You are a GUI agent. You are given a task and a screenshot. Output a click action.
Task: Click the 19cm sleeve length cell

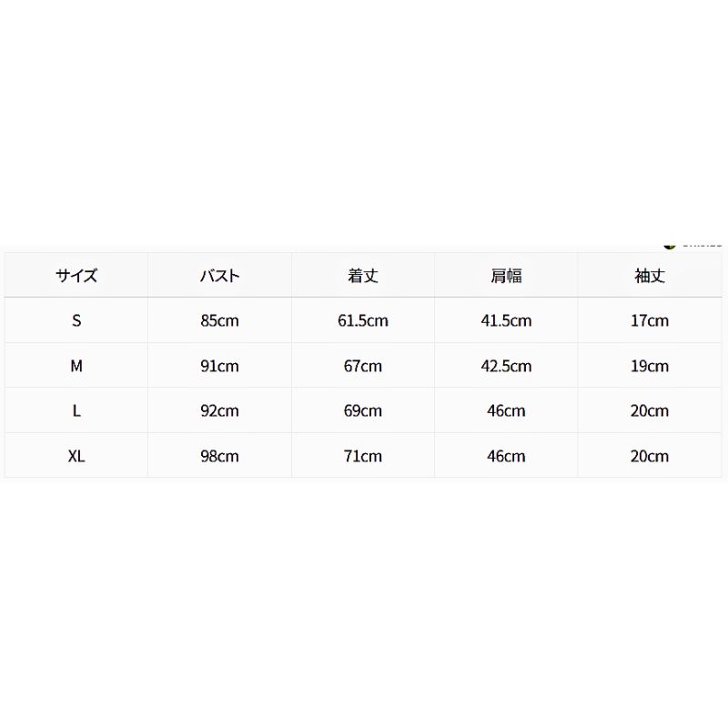[x=650, y=366]
